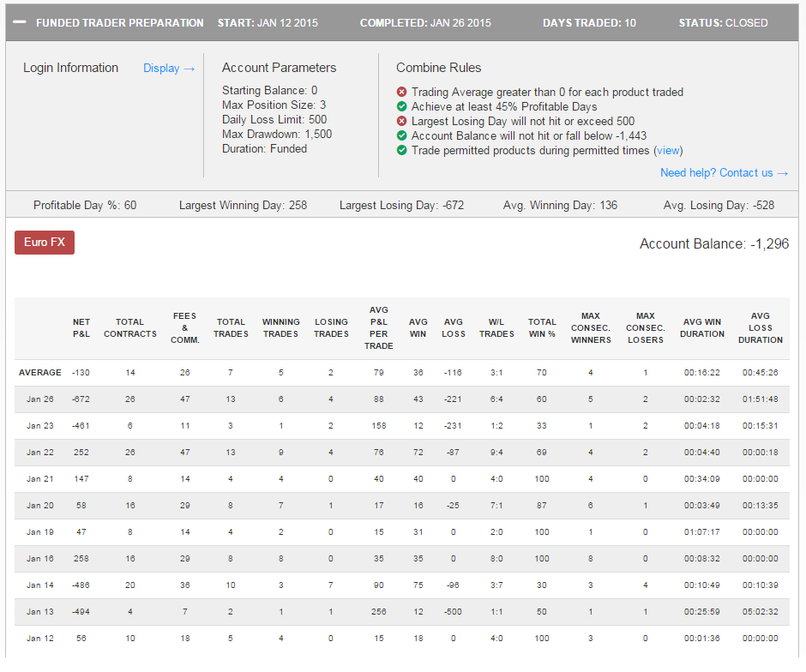The image size is (806, 672).
Task: Select the Euro FX product button
Action: pos(45,242)
